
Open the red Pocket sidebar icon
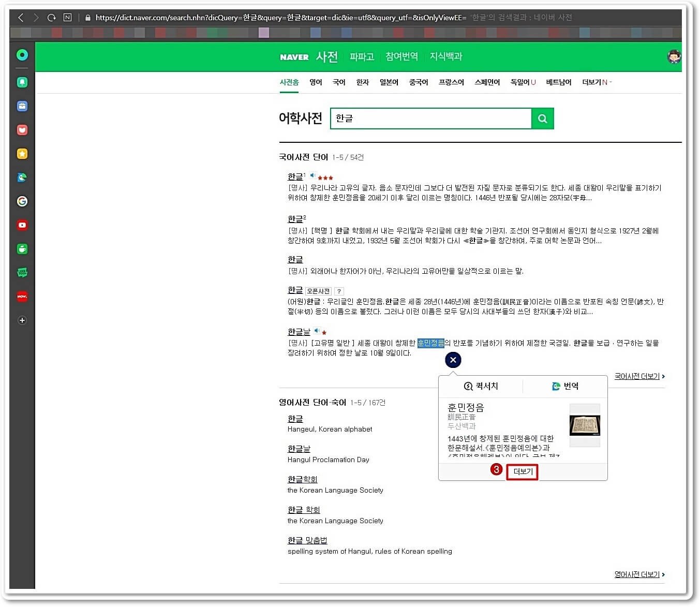tap(22, 130)
